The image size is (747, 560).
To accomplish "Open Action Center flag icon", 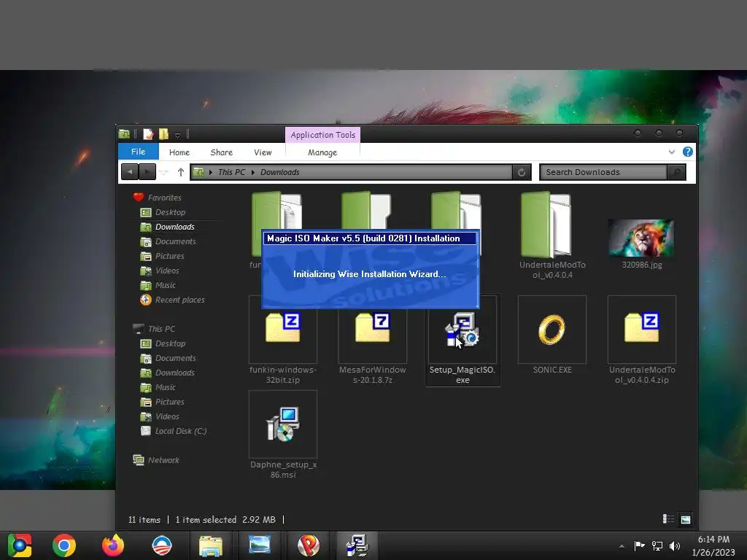I will tap(639, 545).
